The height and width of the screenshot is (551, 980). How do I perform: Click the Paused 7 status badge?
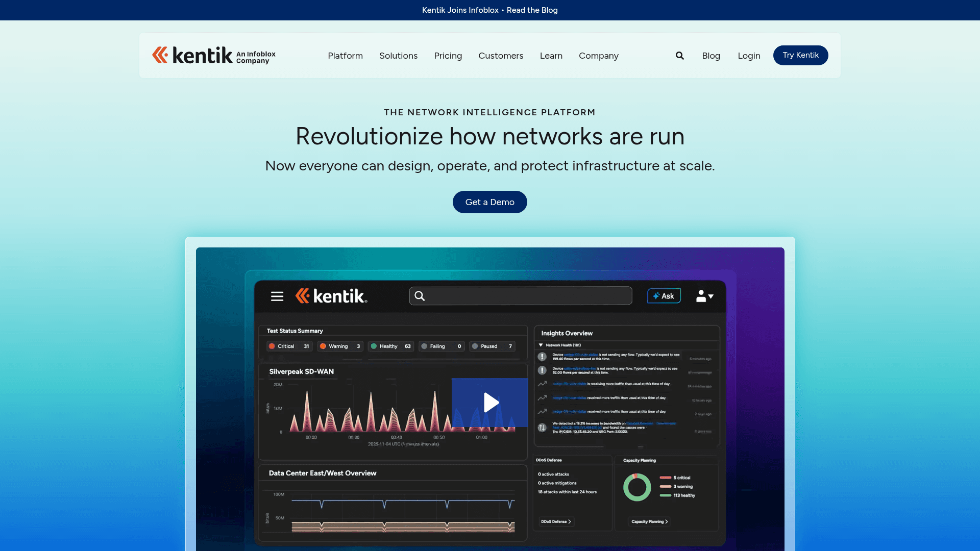(x=492, y=346)
